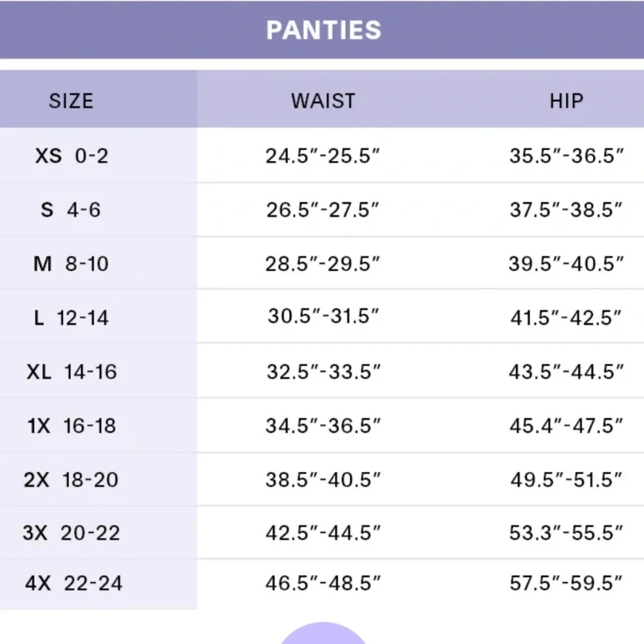Viewport: 644px width, 644px height.
Task: Click hip value 39.5"-40.5"
Action: click(566, 263)
